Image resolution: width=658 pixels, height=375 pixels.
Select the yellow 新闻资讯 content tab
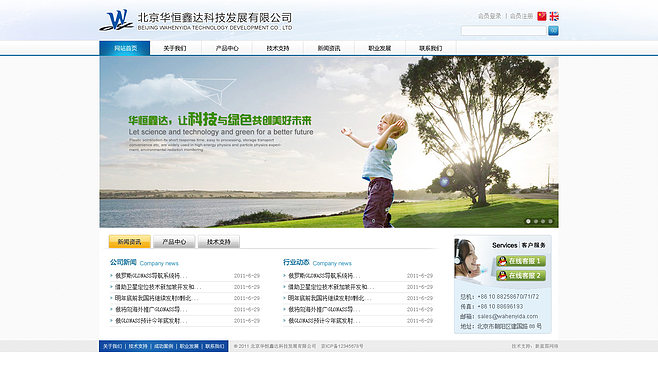(130, 242)
